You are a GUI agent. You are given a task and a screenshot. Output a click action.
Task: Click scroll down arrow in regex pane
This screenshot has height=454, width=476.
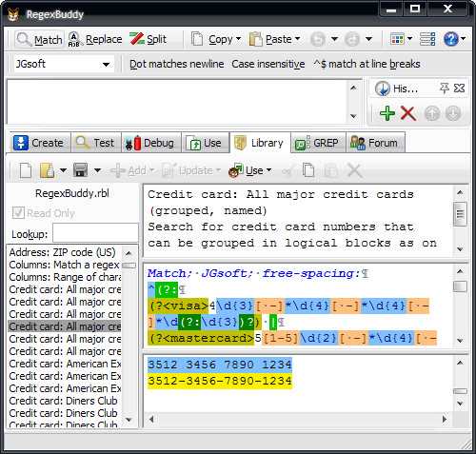(460, 341)
